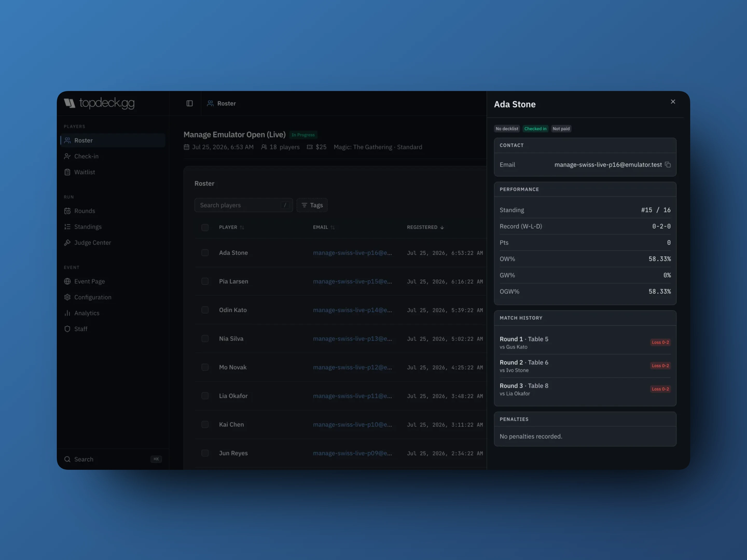Check the Ada Stone row checkbox
This screenshot has height=560, width=747.
[205, 253]
